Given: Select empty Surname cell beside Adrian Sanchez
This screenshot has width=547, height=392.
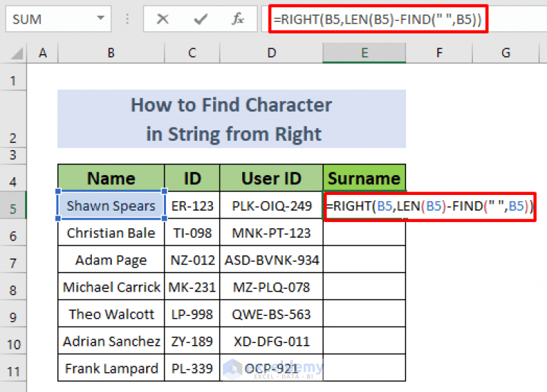Looking at the screenshot, I should pyautogui.click(x=364, y=341).
